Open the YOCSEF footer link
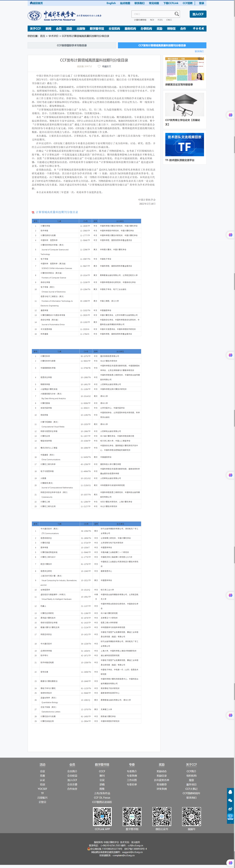Screen dimensions: 235x868 42,789
